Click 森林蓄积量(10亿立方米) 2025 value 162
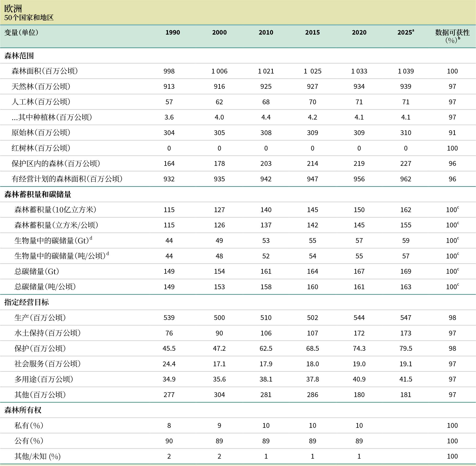Screen dimensions: 476x466 tap(405, 210)
